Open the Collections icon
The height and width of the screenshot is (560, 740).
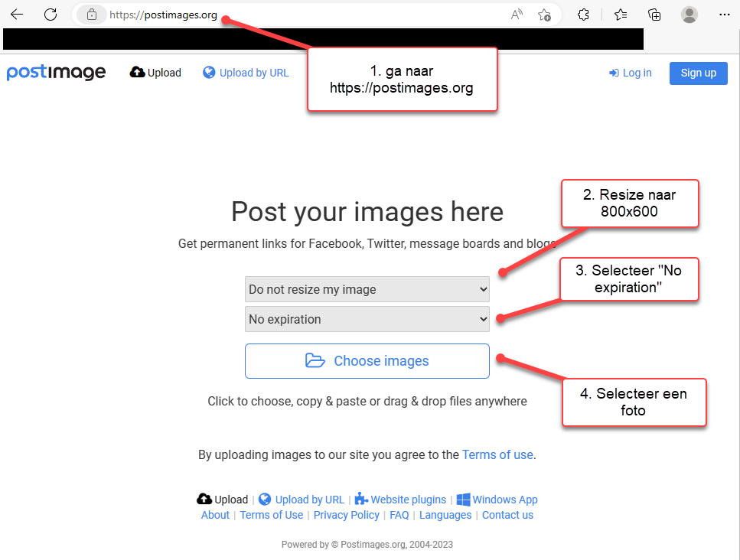(654, 15)
